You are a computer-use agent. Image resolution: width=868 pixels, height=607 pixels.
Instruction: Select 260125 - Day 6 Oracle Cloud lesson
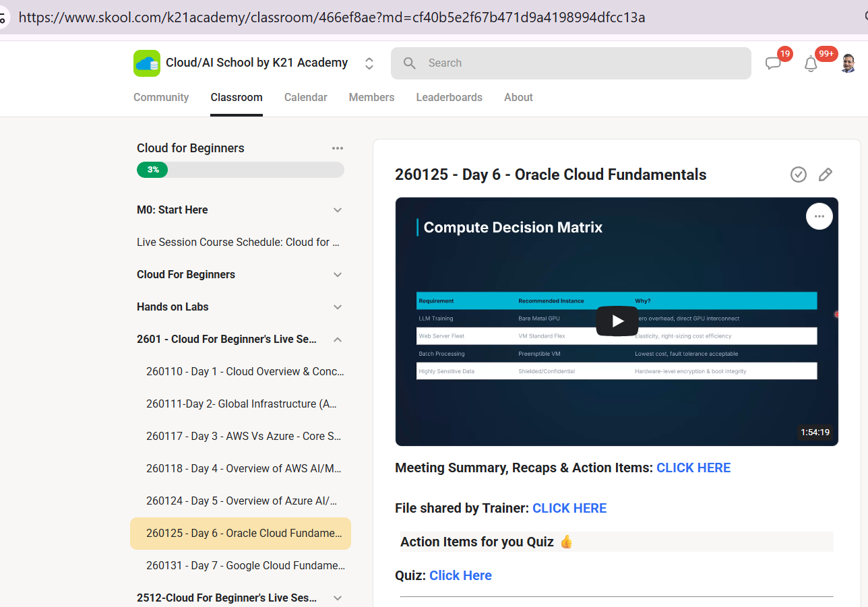[x=241, y=534]
